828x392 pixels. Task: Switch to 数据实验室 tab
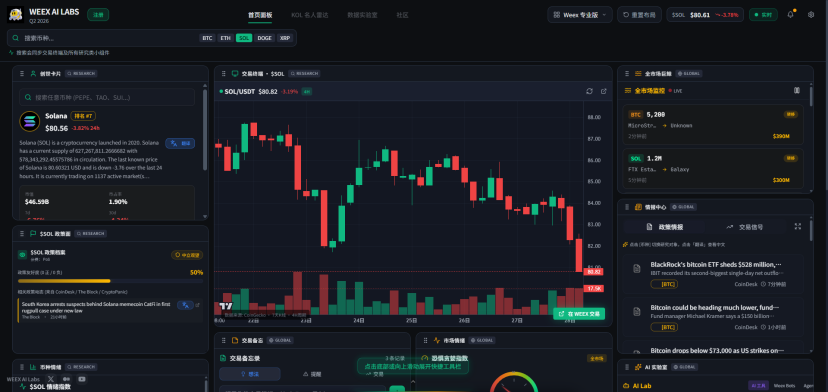362,15
